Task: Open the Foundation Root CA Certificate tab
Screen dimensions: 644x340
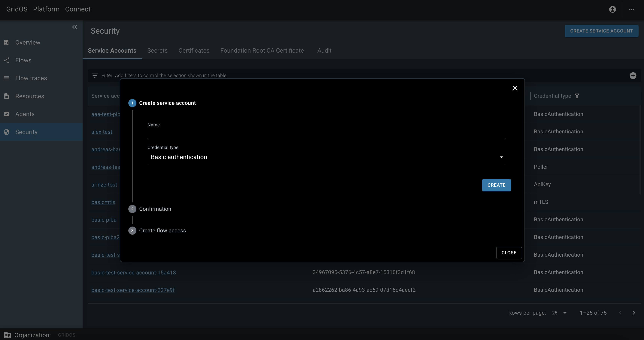Action: point(262,51)
